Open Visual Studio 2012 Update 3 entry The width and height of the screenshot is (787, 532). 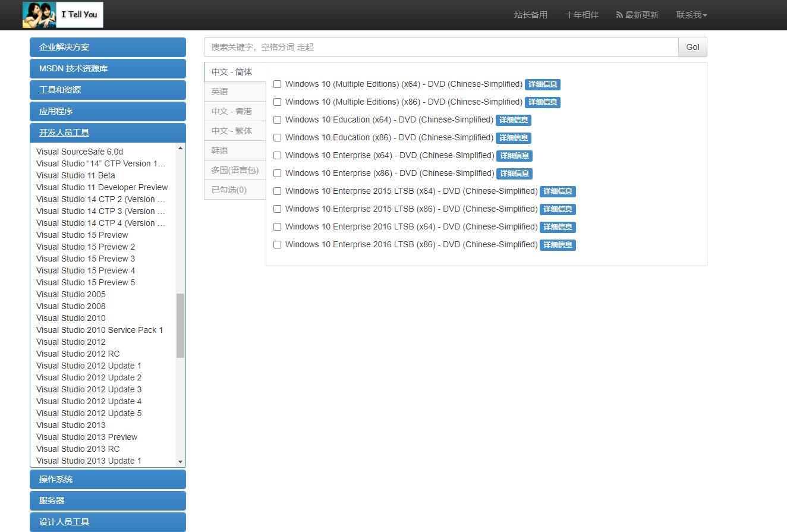coord(89,389)
